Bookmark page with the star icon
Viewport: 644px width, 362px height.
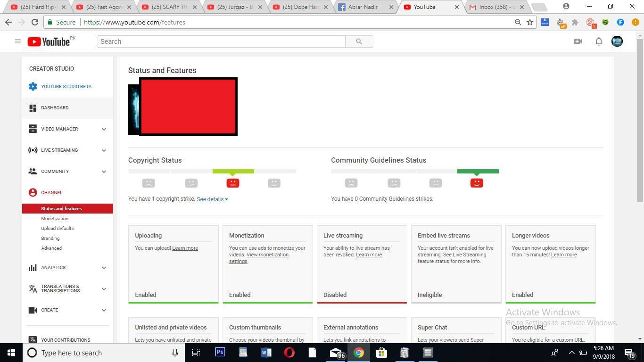pos(530,22)
